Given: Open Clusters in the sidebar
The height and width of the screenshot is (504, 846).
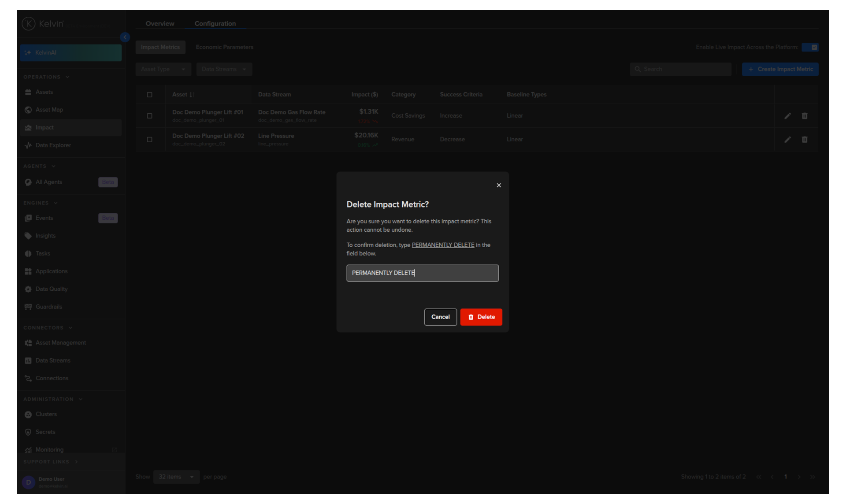Looking at the screenshot, I should (70, 414).
